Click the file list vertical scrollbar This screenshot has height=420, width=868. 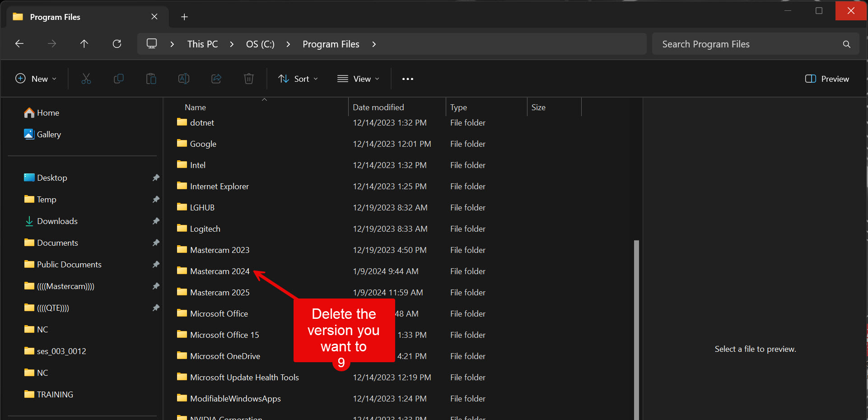tap(636, 330)
